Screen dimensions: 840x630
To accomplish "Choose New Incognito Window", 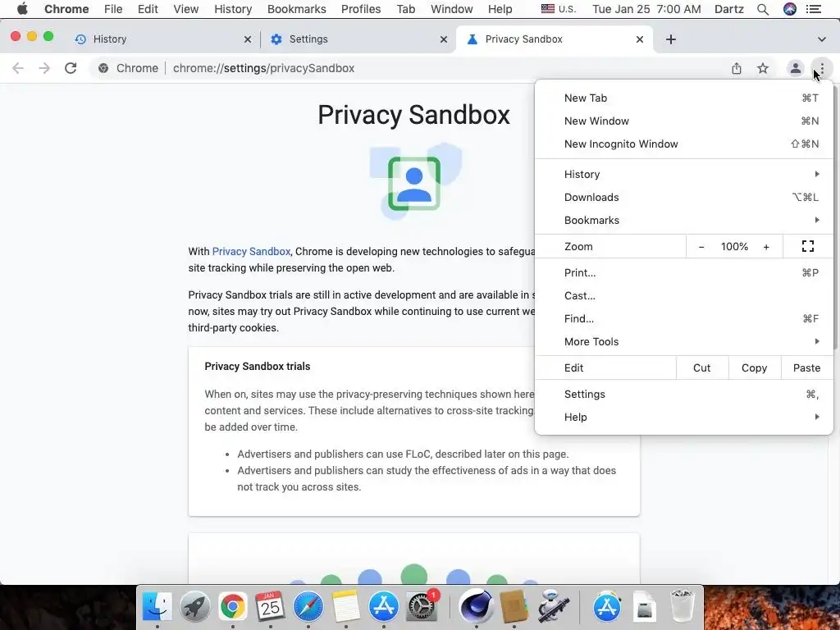I will tap(684, 144).
